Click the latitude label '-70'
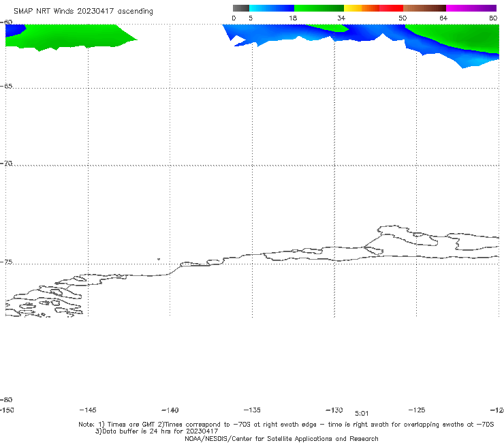This screenshot has width=504, height=443. 6,164
